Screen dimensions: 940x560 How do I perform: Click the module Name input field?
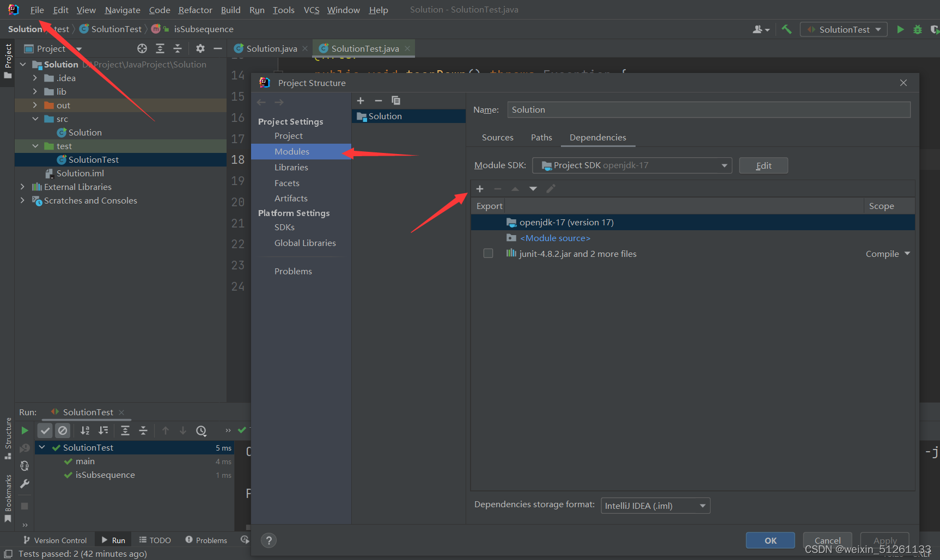pyautogui.click(x=709, y=109)
